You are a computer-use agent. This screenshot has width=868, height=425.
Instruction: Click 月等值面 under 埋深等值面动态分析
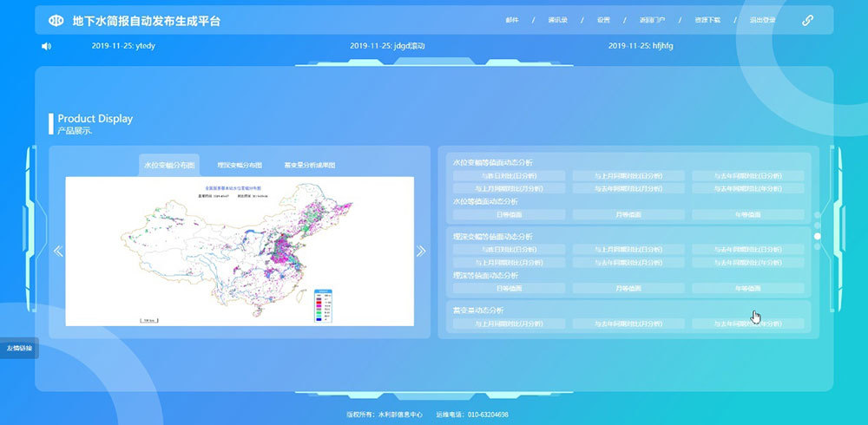pyautogui.click(x=628, y=288)
